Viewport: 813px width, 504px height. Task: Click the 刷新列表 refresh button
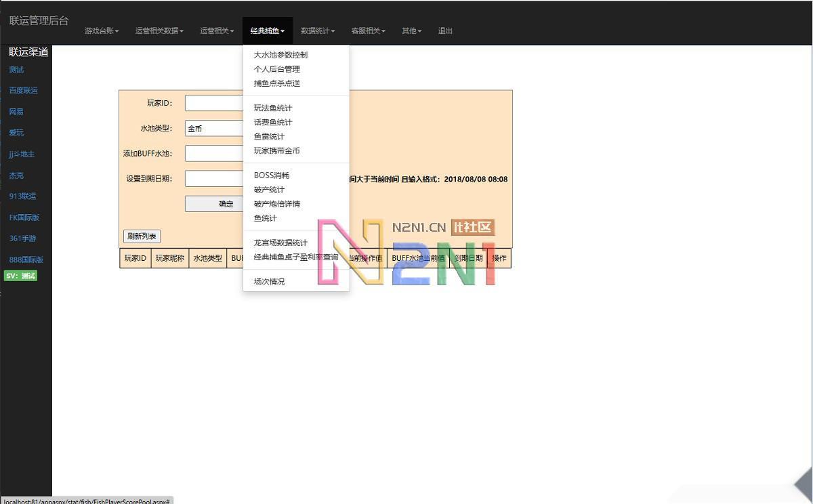pos(141,236)
